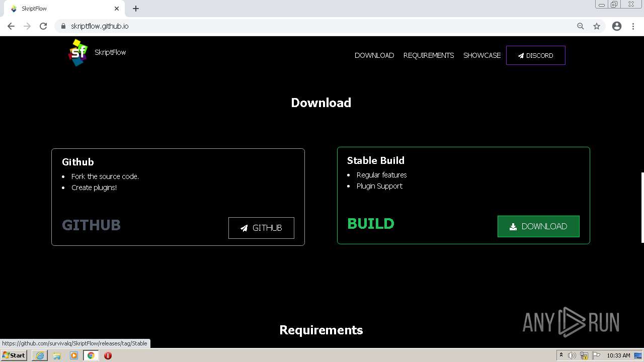View site info via the lock icon

[x=63, y=26]
